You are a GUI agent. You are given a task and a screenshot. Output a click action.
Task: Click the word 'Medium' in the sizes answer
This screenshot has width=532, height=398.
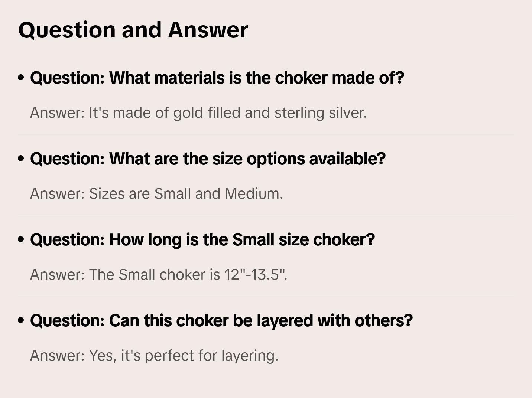(254, 194)
